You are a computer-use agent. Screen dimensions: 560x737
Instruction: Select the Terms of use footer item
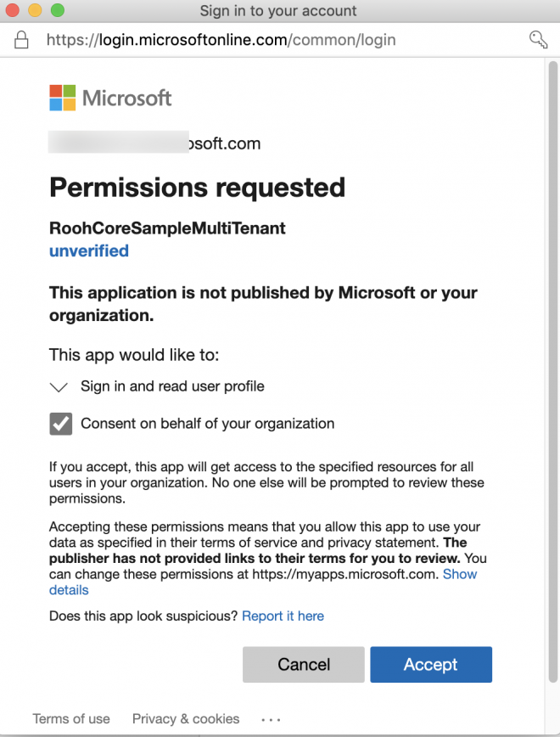pyautogui.click(x=71, y=719)
